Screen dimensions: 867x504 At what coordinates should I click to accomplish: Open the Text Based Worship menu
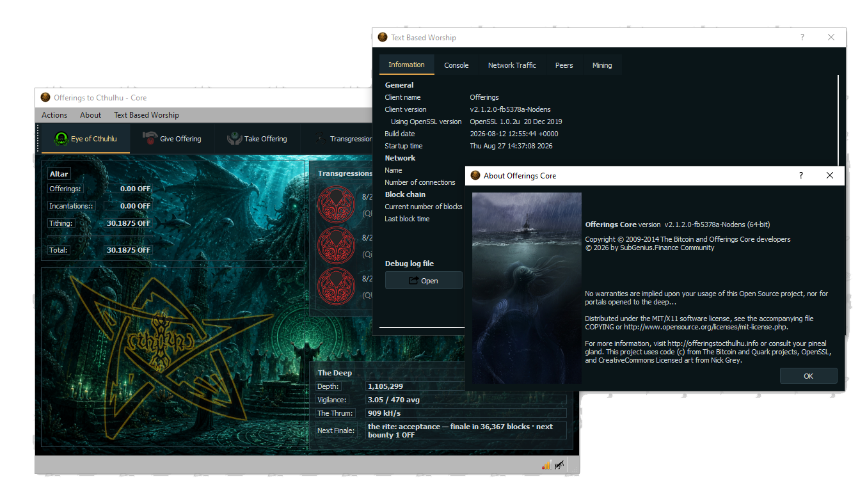(x=147, y=115)
